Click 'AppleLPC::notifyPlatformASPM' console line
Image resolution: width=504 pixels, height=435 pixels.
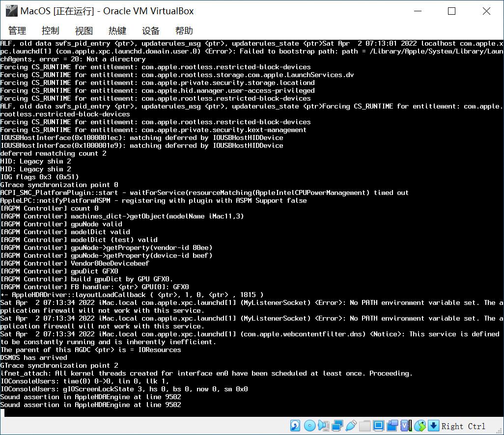pos(154,200)
